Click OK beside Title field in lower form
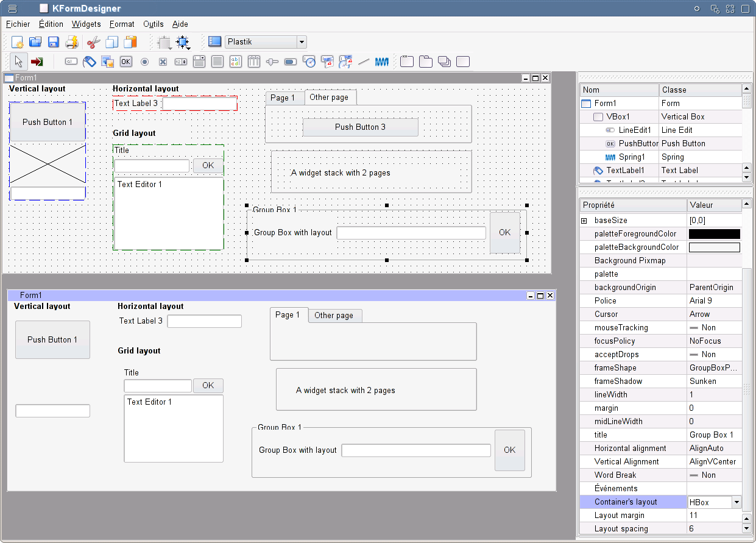Viewport: 756px width, 543px height. (208, 385)
